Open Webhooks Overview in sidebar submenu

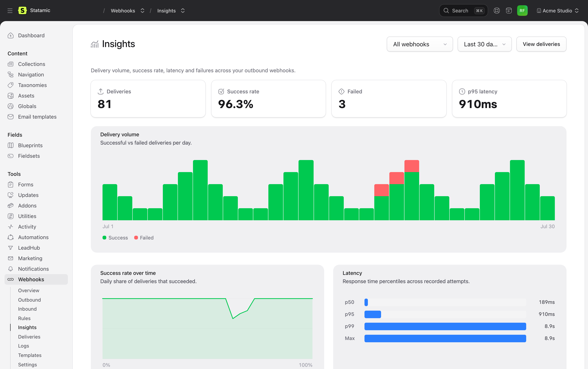(x=29, y=290)
